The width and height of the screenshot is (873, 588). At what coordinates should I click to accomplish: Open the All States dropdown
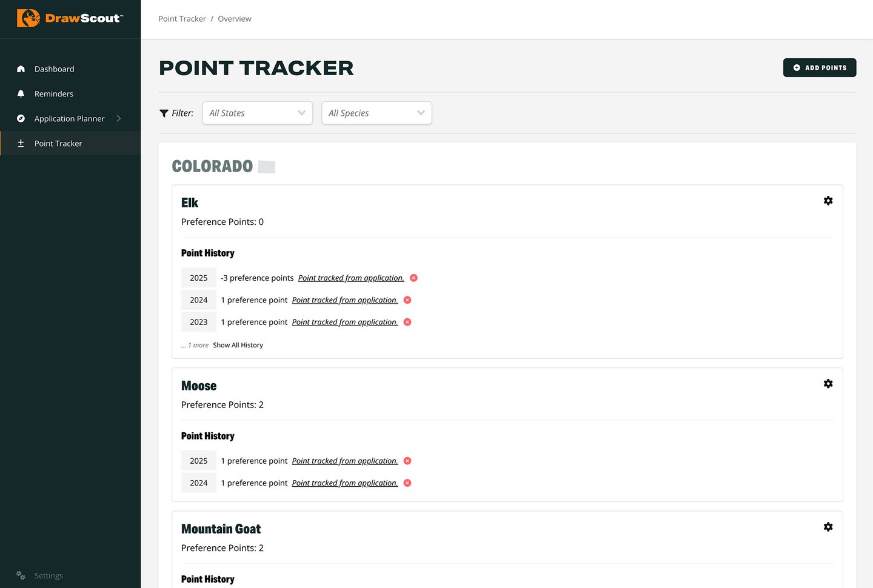click(x=257, y=113)
